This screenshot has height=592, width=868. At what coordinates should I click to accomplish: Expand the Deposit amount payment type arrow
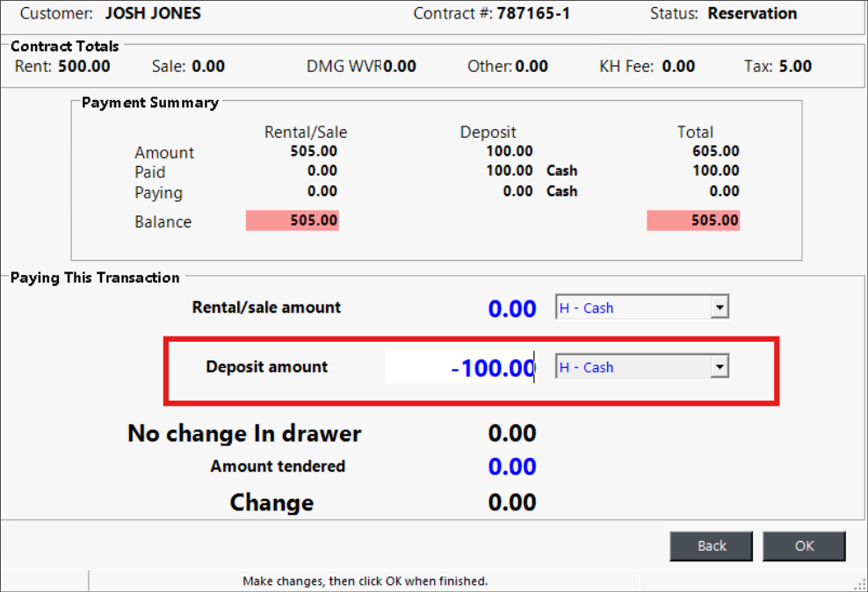(720, 367)
